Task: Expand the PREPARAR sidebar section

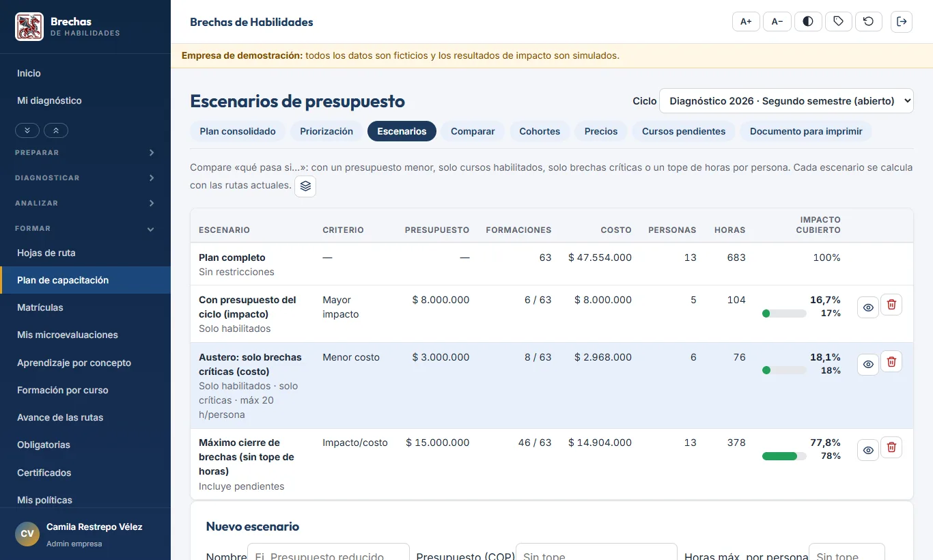Action: click(x=85, y=152)
